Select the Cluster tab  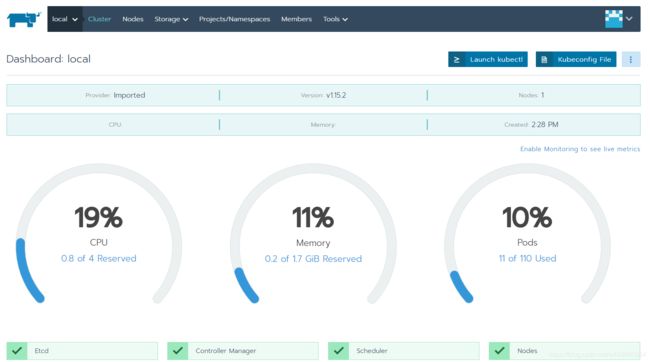tap(99, 19)
